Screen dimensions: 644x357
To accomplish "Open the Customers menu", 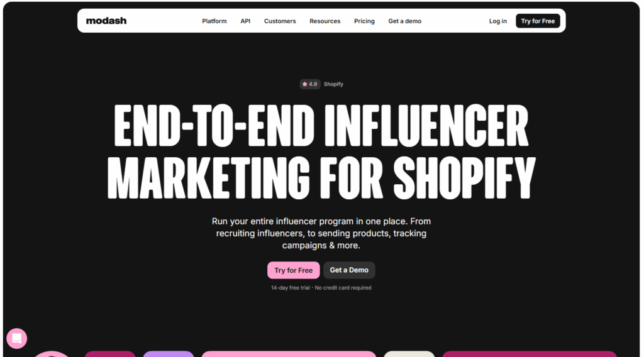I will (280, 21).
